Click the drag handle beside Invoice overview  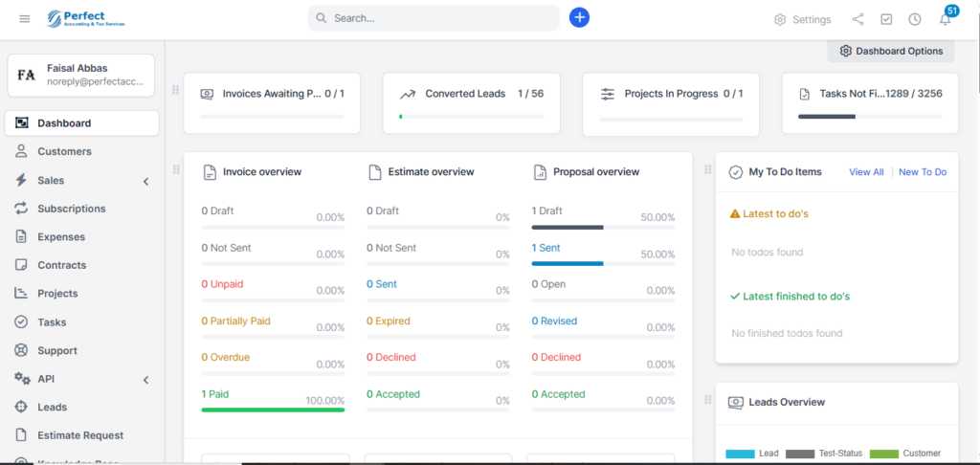175,169
